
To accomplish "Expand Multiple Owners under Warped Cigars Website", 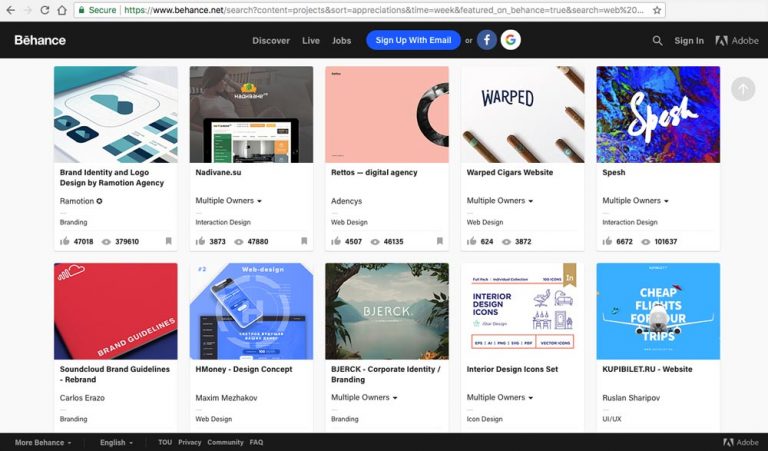I will [499, 201].
